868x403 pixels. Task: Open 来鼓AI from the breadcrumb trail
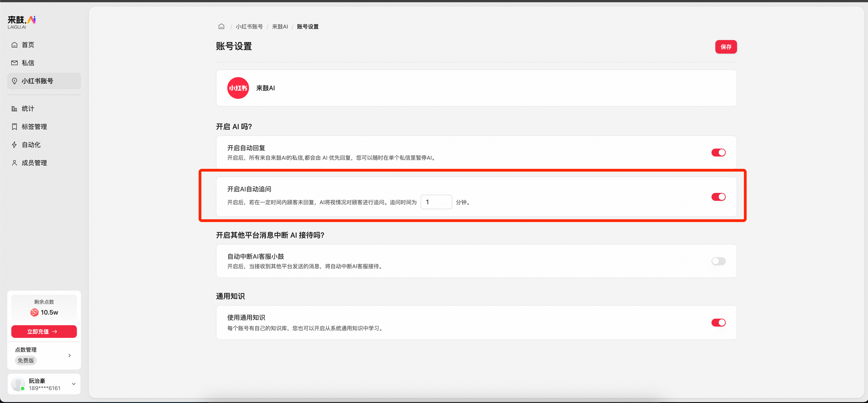click(x=280, y=26)
